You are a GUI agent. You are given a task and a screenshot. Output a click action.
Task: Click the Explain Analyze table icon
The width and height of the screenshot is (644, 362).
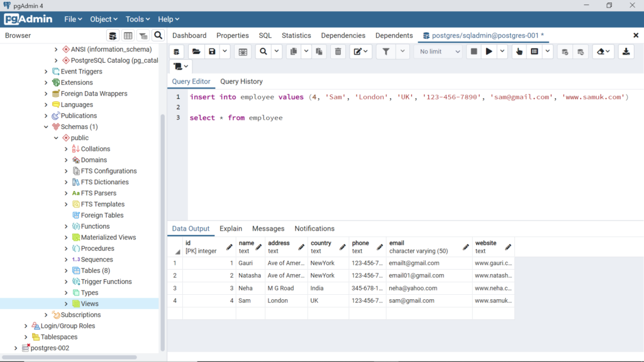point(535,52)
